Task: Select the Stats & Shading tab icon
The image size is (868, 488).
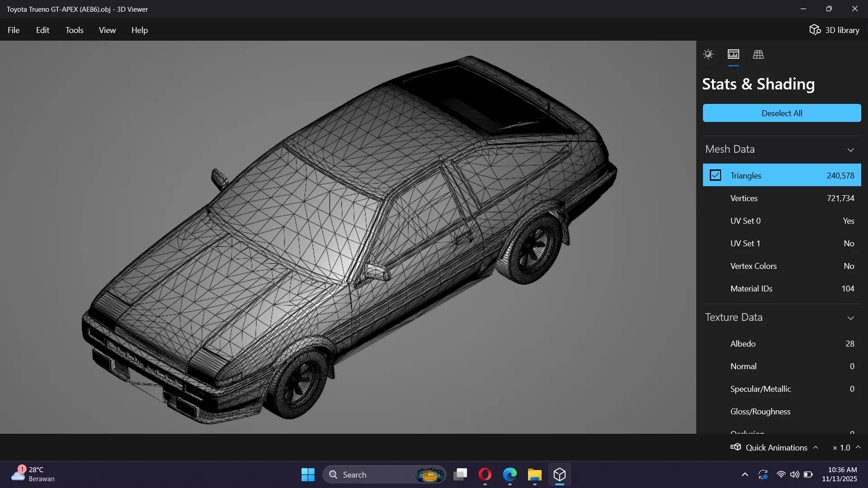Action: 733,54
